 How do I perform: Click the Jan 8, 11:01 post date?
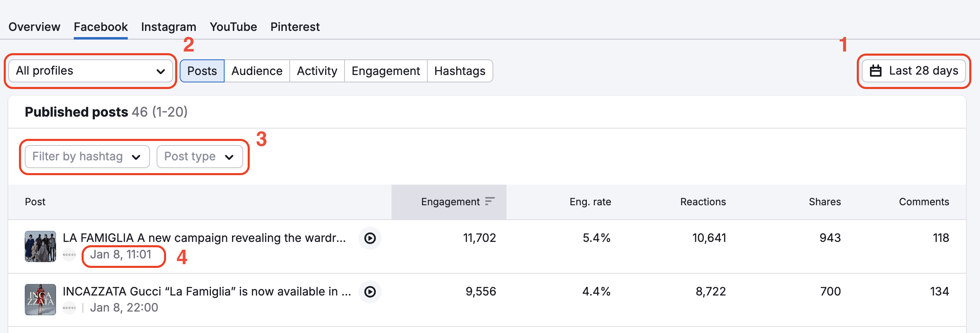(121, 255)
